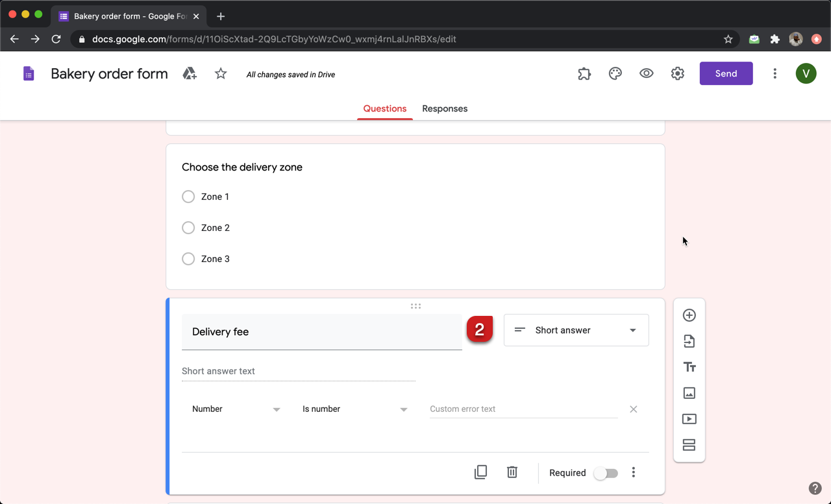Delete the Delivery fee question
This screenshot has height=504, width=831.
(x=512, y=472)
